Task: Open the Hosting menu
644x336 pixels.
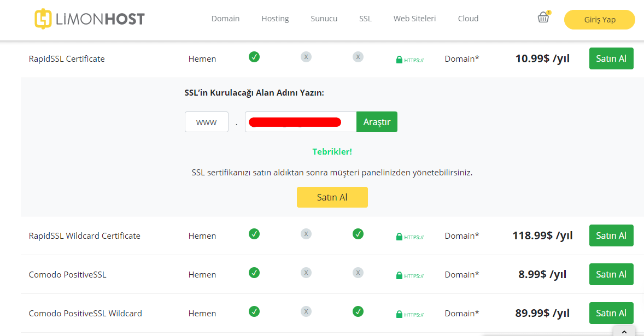Action: (275, 19)
